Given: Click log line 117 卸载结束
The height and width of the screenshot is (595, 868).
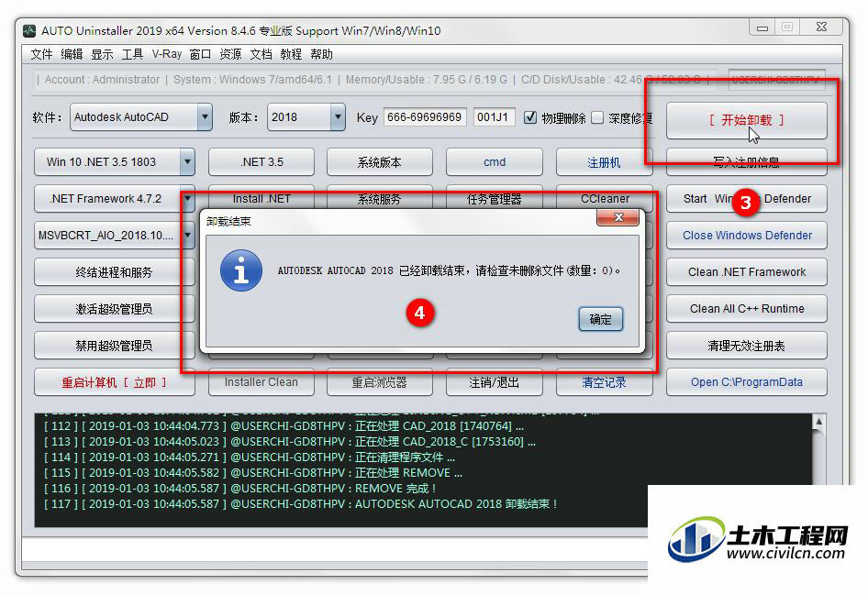Looking at the screenshot, I should click(x=301, y=504).
